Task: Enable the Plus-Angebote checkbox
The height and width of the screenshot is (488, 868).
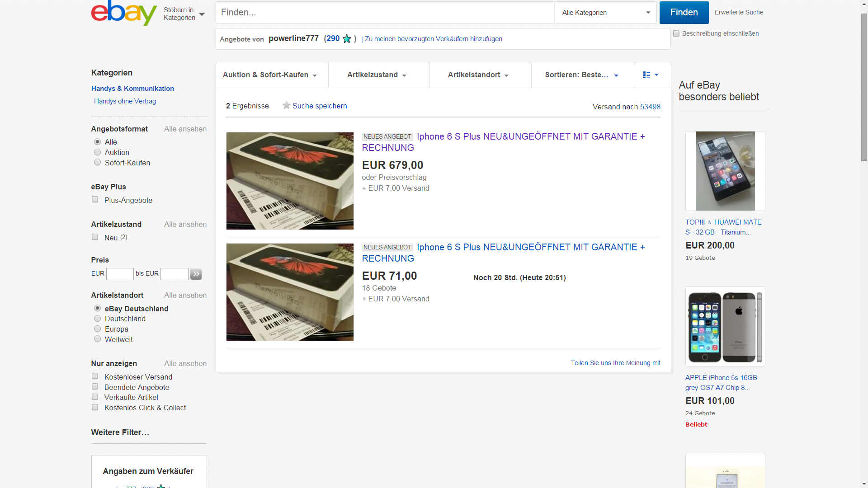Action: (95, 199)
